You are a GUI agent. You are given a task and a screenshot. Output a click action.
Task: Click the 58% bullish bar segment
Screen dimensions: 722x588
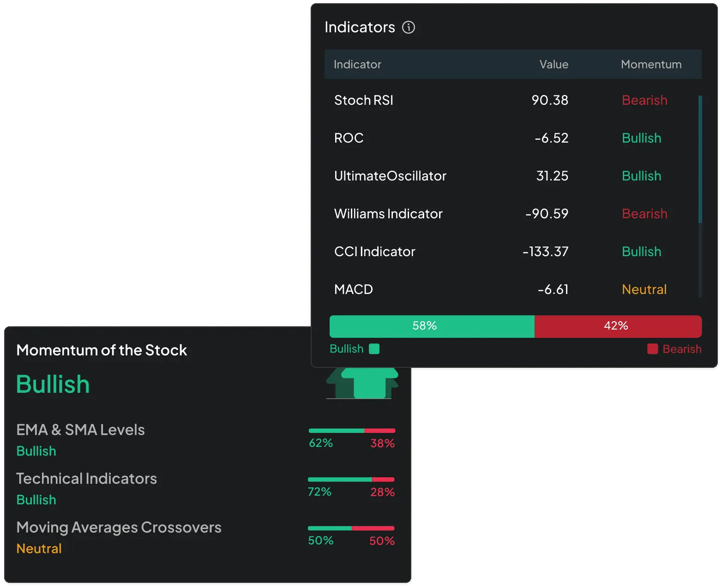pos(432,326)
